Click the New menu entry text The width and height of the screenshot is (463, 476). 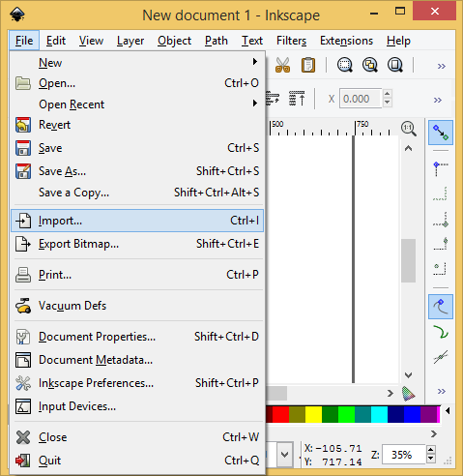click(50, 63)
